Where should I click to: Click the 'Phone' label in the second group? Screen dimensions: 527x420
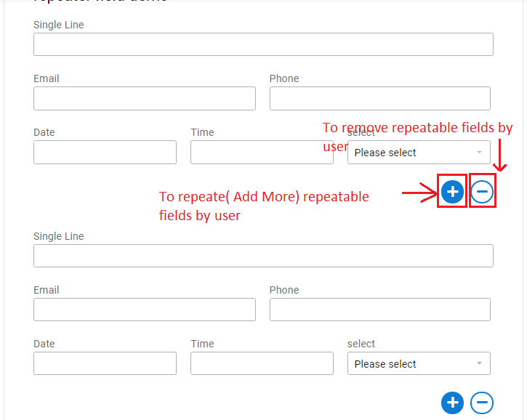pyautogui.click(x=284, y=290)
